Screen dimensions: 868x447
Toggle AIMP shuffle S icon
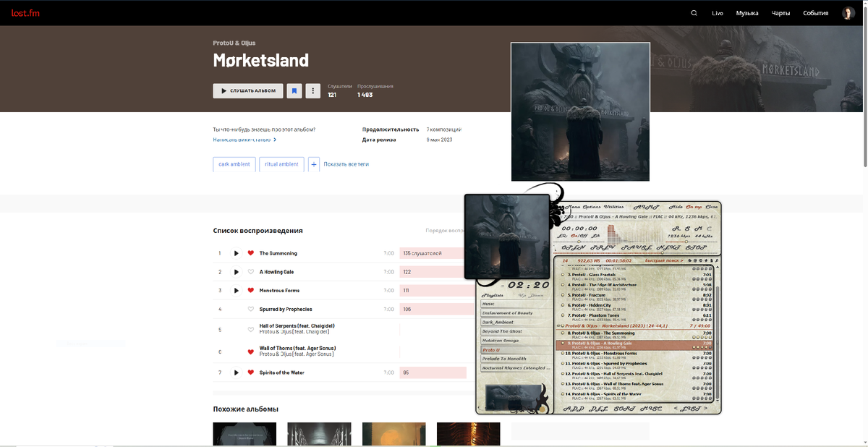tap(687, 229)
